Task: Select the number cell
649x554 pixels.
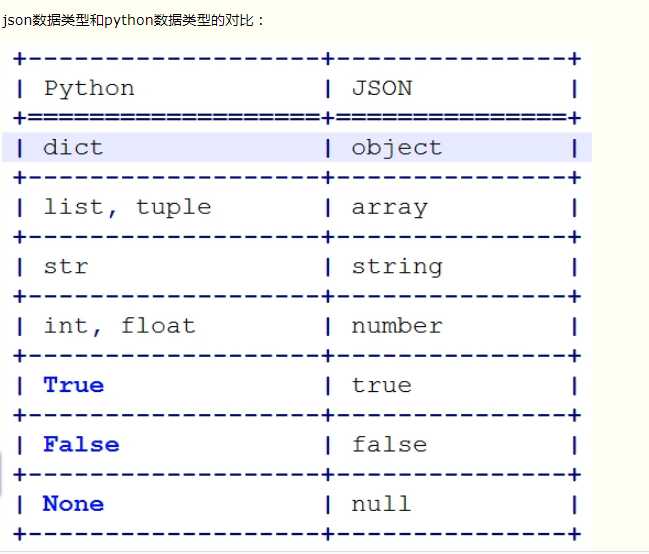Action: (396, 326)
